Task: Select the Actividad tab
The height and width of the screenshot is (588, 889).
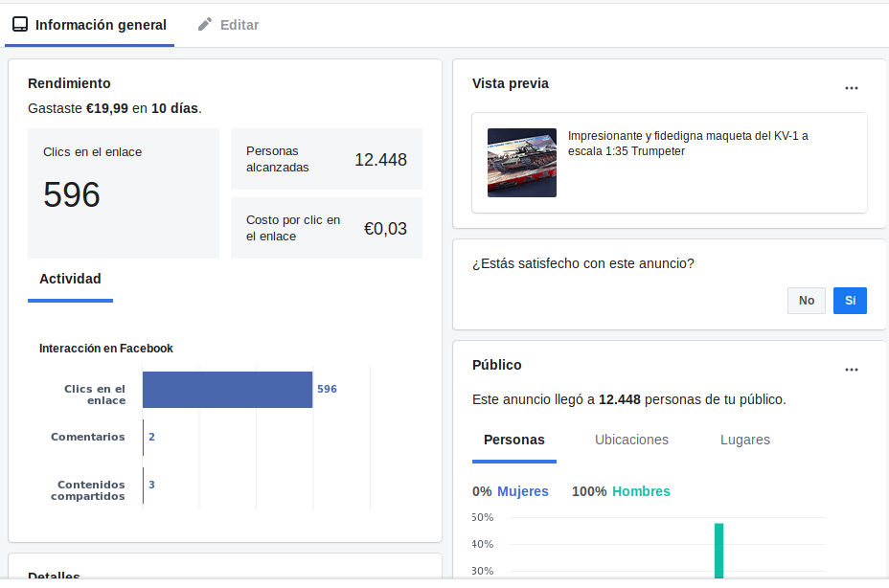Action: 70,279
